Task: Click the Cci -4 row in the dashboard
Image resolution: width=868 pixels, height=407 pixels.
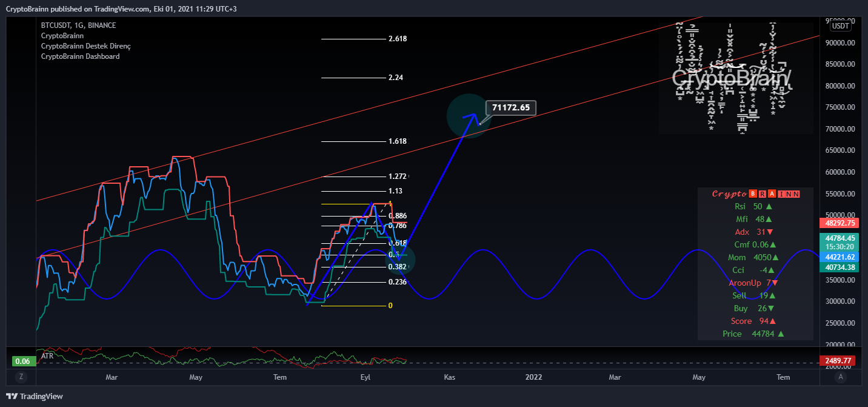Action: click(x=755, y=270)
